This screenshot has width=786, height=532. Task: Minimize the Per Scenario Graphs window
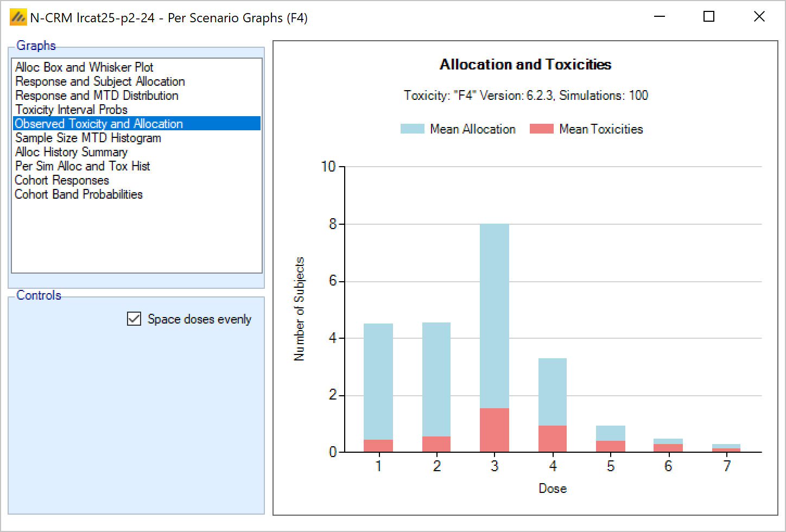click(660, 17)
